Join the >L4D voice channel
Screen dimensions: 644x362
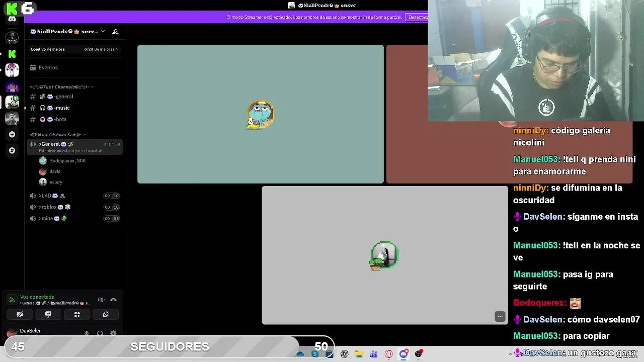[75, 196]
